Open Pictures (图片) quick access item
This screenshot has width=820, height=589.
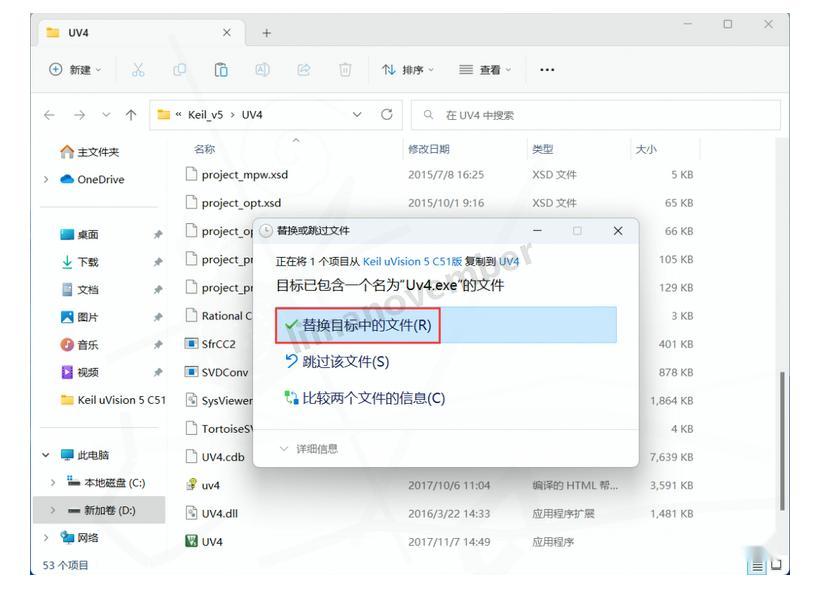[79, 317]
